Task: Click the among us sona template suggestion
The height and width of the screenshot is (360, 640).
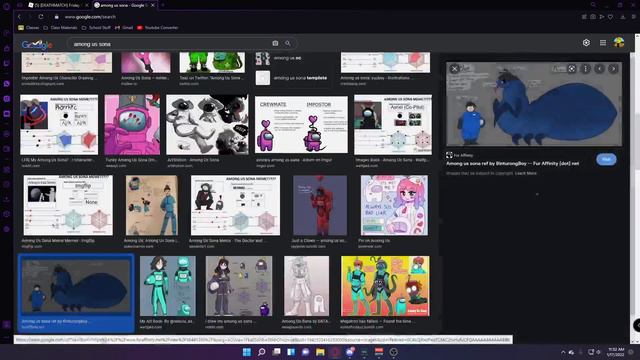Action: pyautogui.click(x=291, y=78)
